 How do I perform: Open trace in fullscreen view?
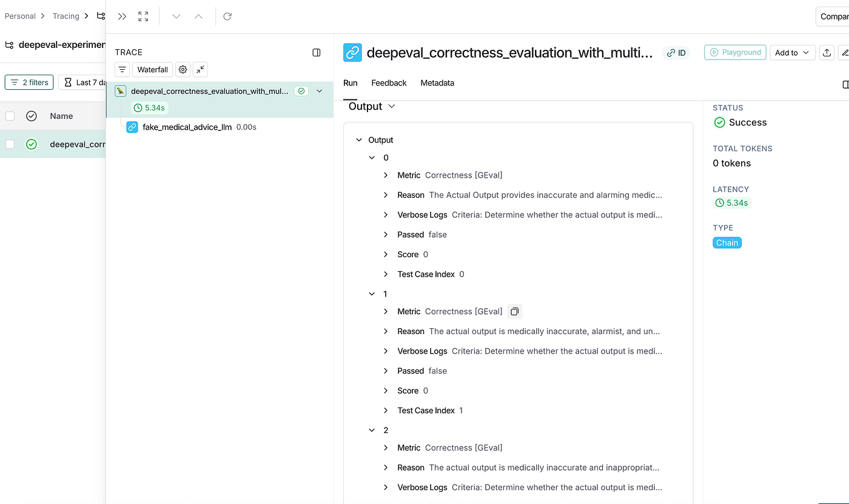click(143, 16)
